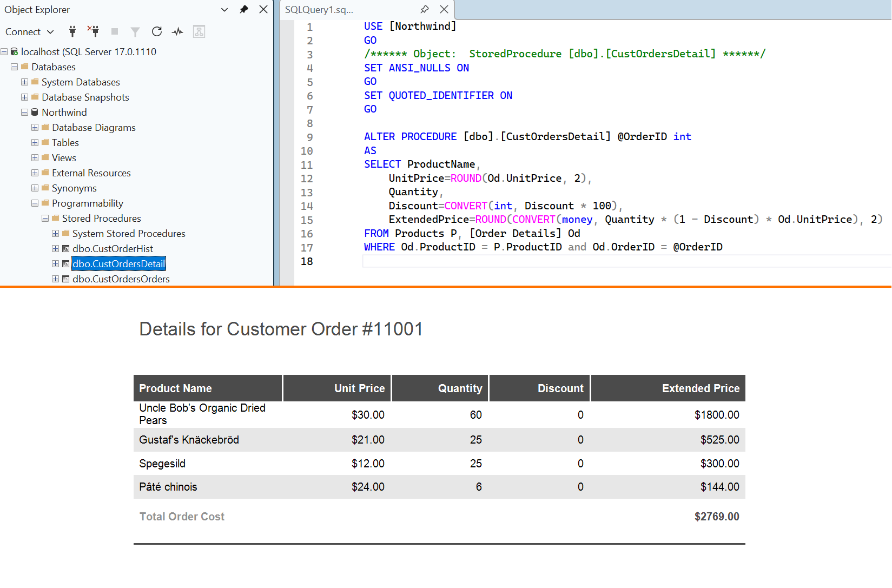Screen dimensions: 892x588
Task: Switch to the SQLQuery1.sql tab
Action: (325, 9)
